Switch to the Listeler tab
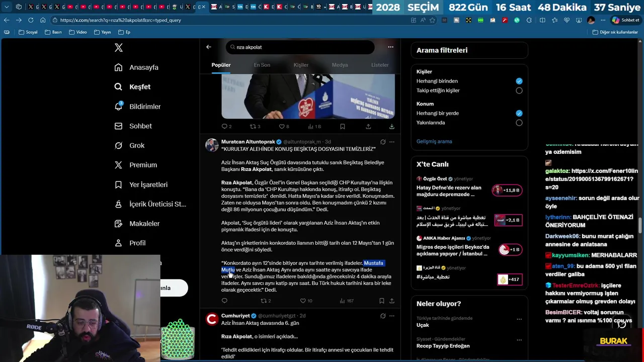644x362 pixels. [380, 65]
